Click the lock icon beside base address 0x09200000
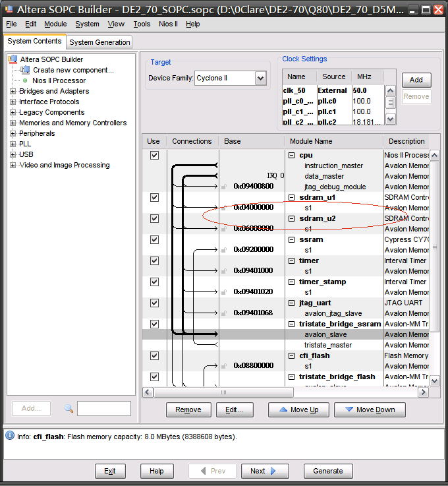 pyautogui.click(x=225, y=250)
